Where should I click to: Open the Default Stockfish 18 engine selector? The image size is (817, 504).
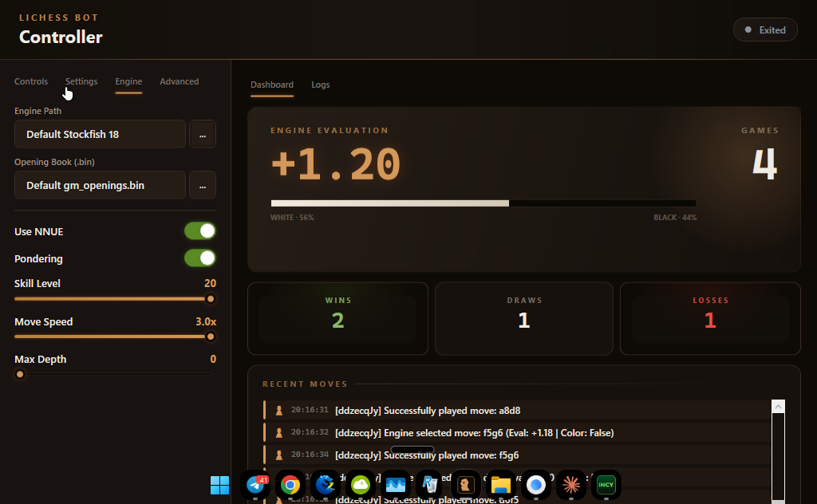(x=99, y=133)
